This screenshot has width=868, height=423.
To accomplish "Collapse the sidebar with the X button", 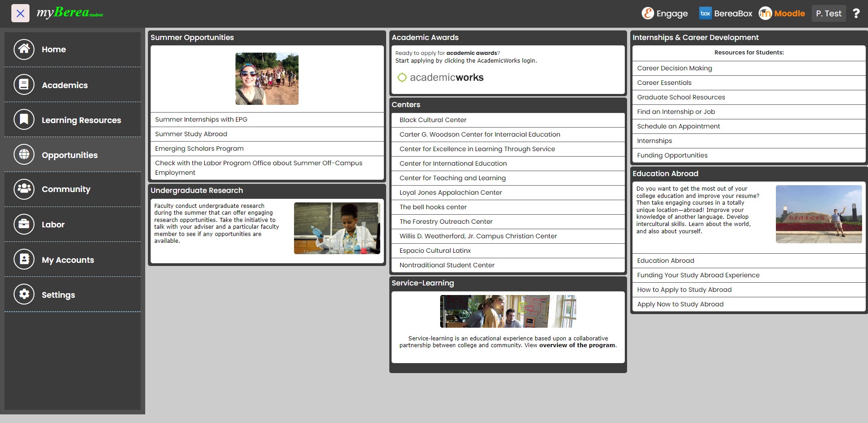I will tap(20, 14).
